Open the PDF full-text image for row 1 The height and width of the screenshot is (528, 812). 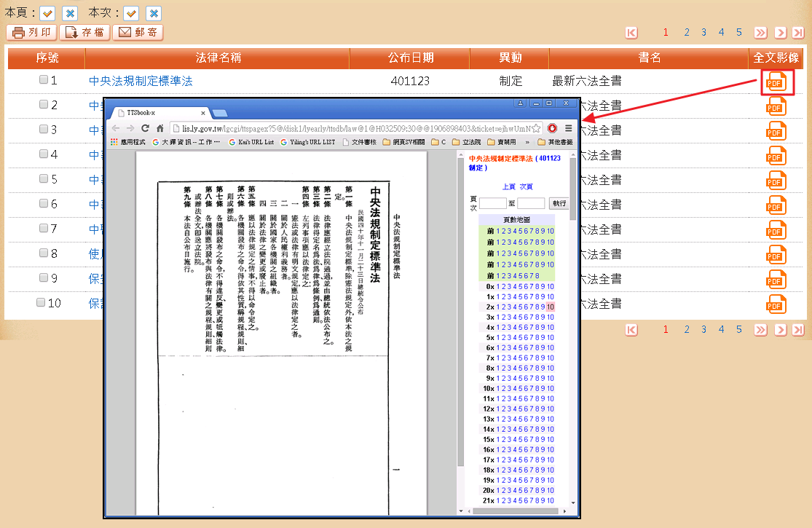point(775,81)
